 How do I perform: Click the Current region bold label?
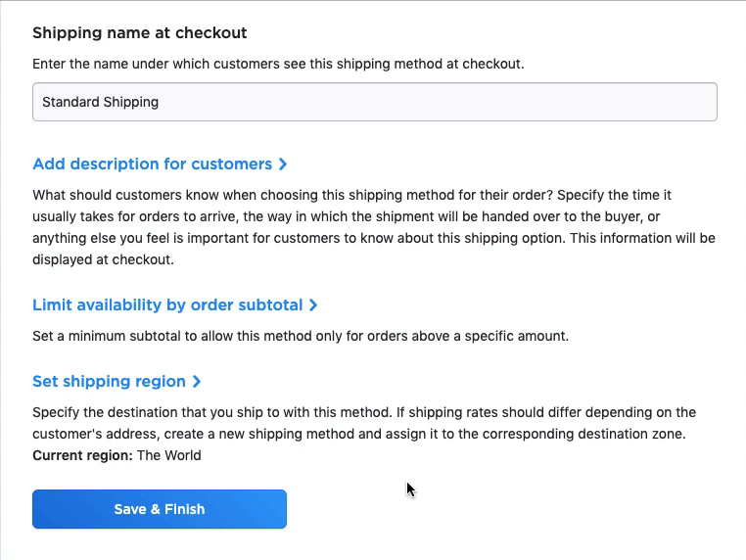(82, 455)
